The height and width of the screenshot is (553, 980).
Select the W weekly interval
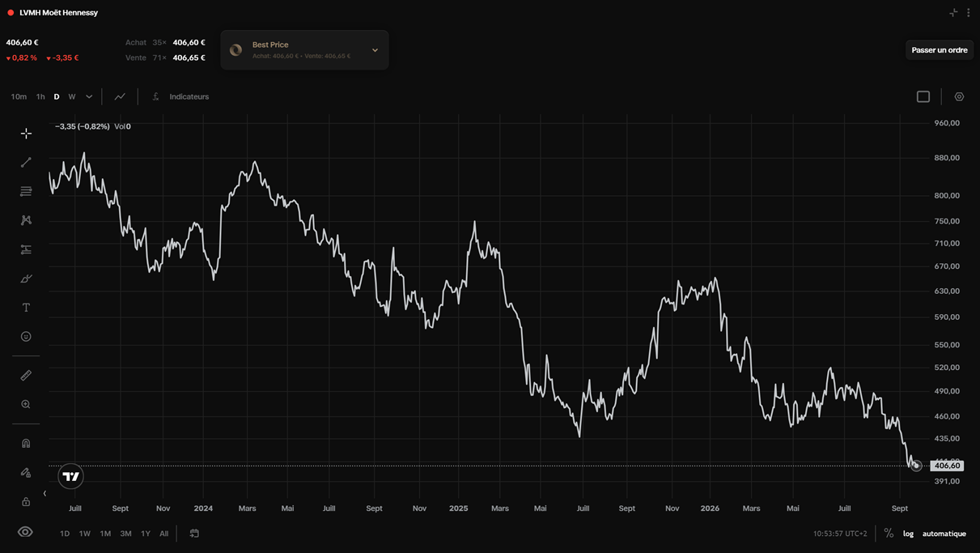point(72,96)
